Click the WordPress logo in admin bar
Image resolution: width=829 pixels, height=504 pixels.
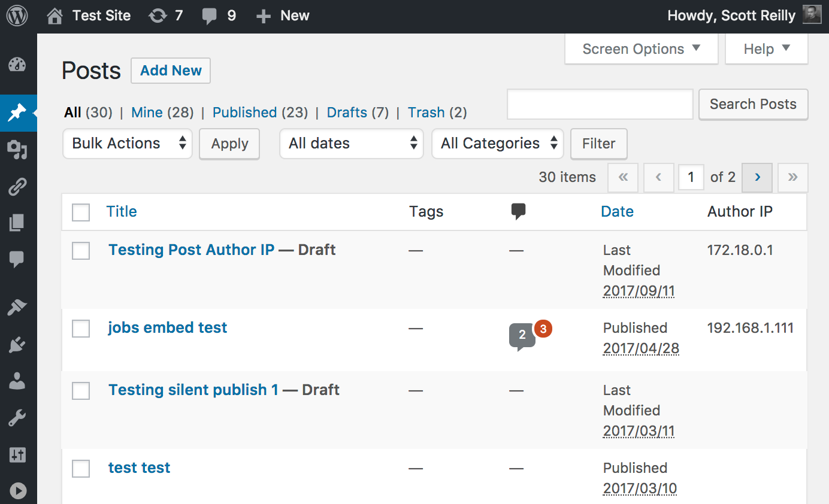tap(17, 16)
